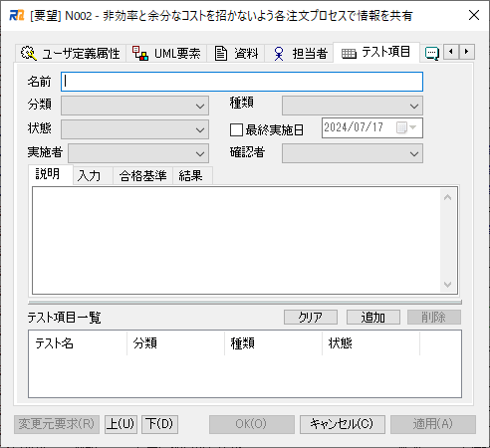
Task: Focus the 名前 text field
Action: click(x=242, y=82)
